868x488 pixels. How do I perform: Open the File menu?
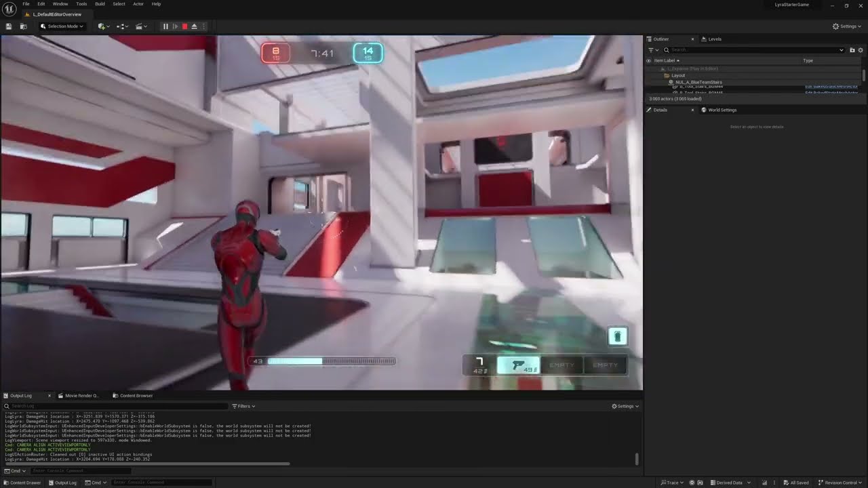point(26,4)
